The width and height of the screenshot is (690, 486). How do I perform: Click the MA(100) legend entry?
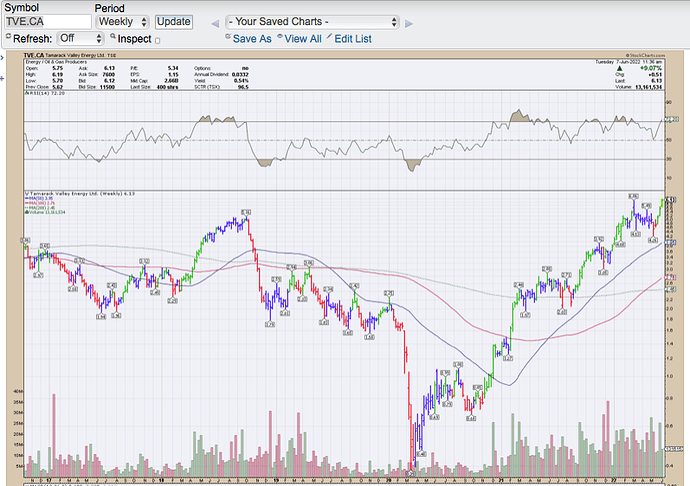pos(40,203)
